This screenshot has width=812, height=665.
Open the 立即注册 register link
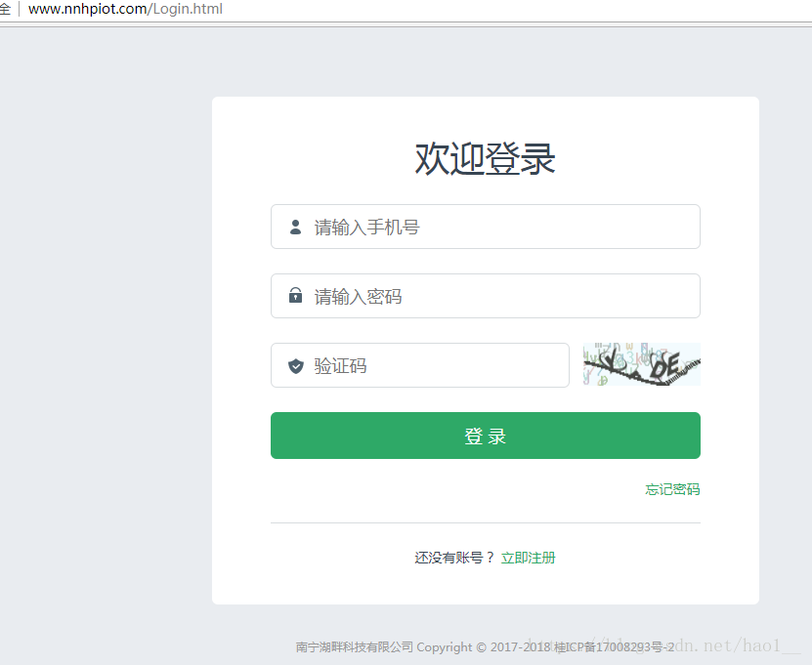pyautogui.click(x=529, y=558)
